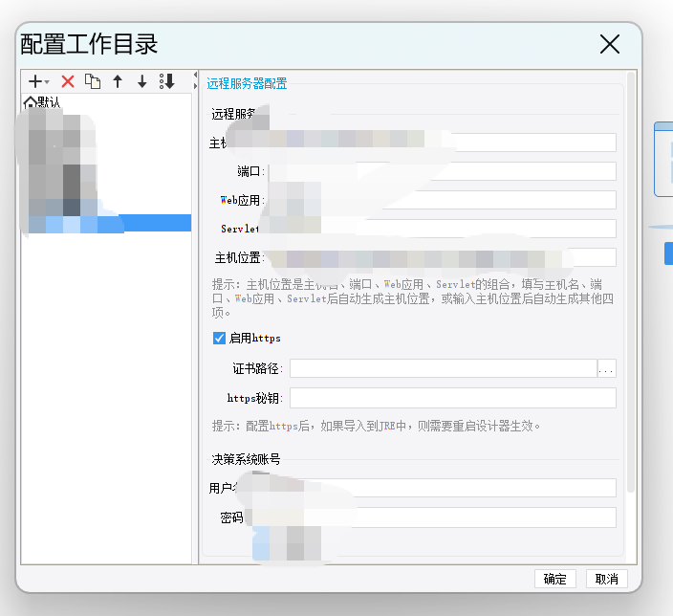673x616 pixels.
Task: Move selected entry down with down arrow
Action: tap(142, 81)
